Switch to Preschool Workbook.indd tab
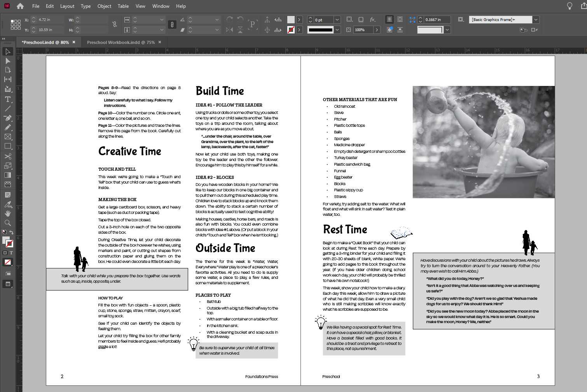This screenshot has width=587, height=392. (x=121, y=42)
